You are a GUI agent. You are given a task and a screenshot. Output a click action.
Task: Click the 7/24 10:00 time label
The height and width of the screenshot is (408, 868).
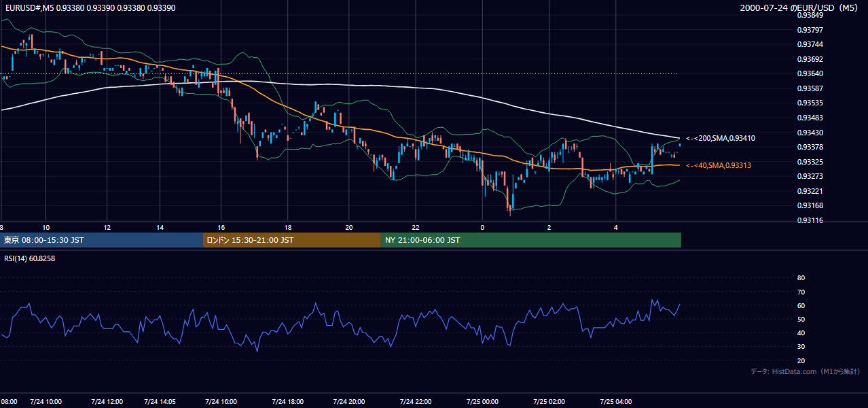click(46, 401)
